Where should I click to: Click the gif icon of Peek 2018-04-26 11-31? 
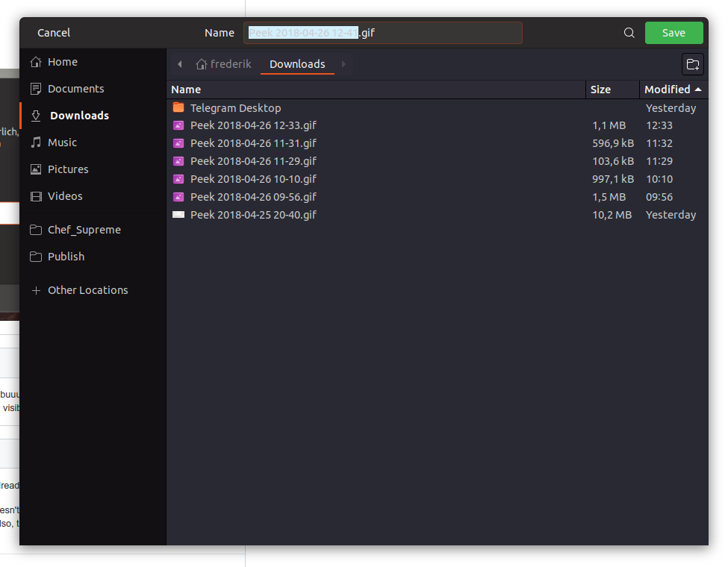click(178, 143)
